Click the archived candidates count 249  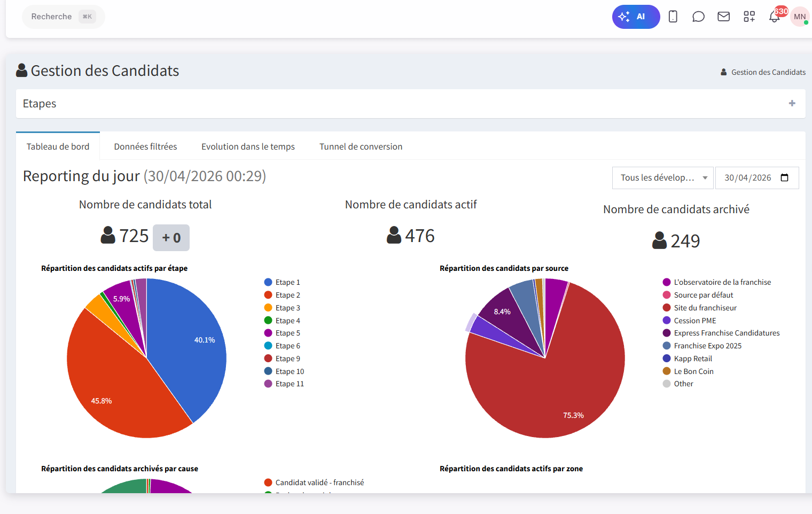[685, 242]
